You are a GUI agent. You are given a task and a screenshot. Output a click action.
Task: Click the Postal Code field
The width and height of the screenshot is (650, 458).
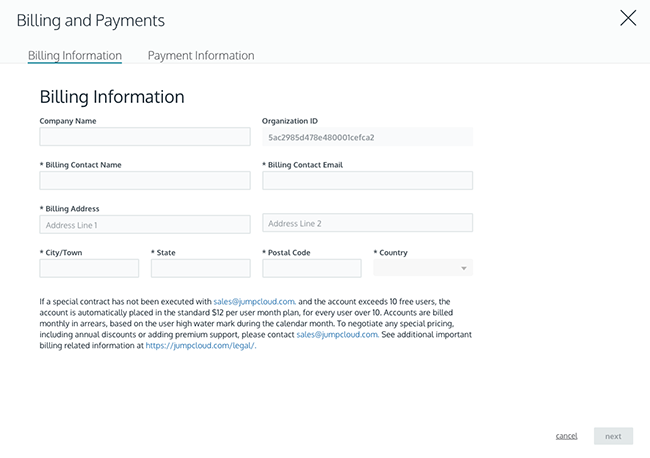click(311, 268)
